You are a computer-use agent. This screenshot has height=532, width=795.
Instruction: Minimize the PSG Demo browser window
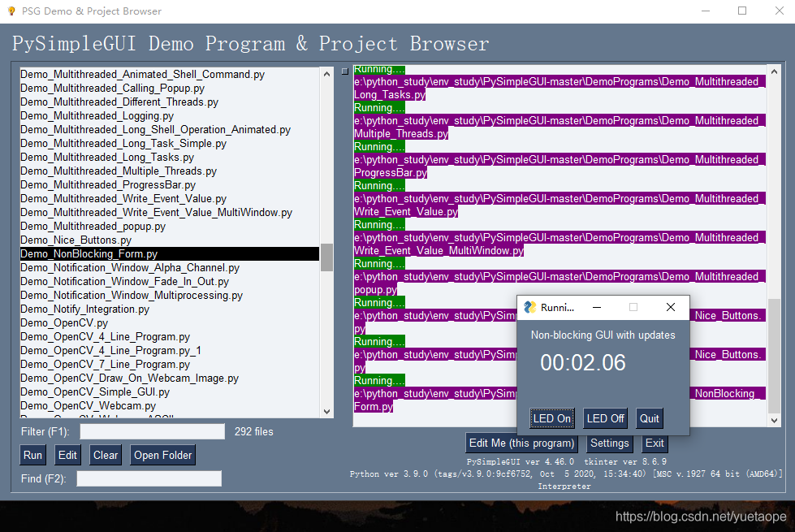pyautogui.click(x=705, y=11)
